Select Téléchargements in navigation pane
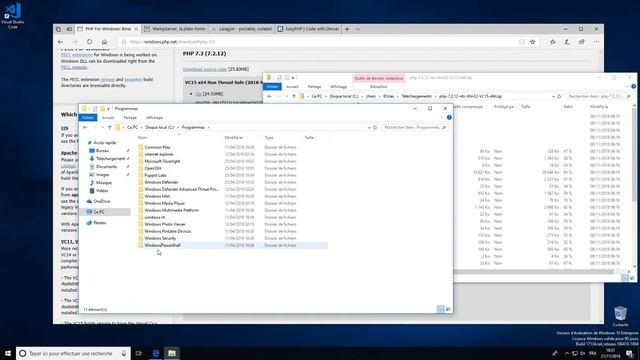640x360 pixels. pos(110,158)
